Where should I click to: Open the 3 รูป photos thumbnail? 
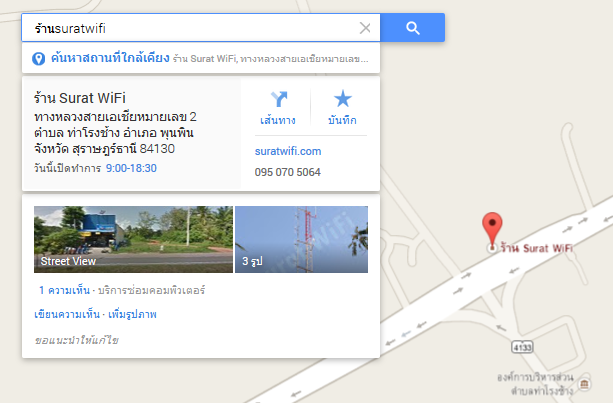(x=301, y=239)
